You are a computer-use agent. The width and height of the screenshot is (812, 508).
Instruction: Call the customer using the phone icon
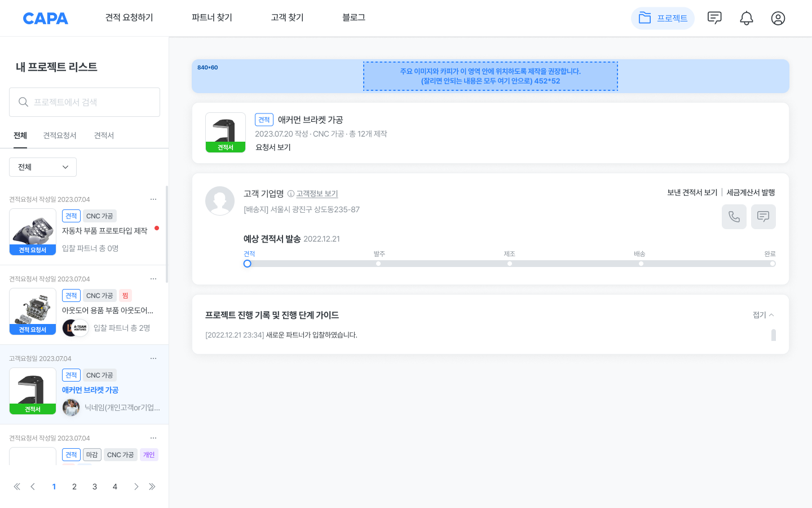coord(734,217)
